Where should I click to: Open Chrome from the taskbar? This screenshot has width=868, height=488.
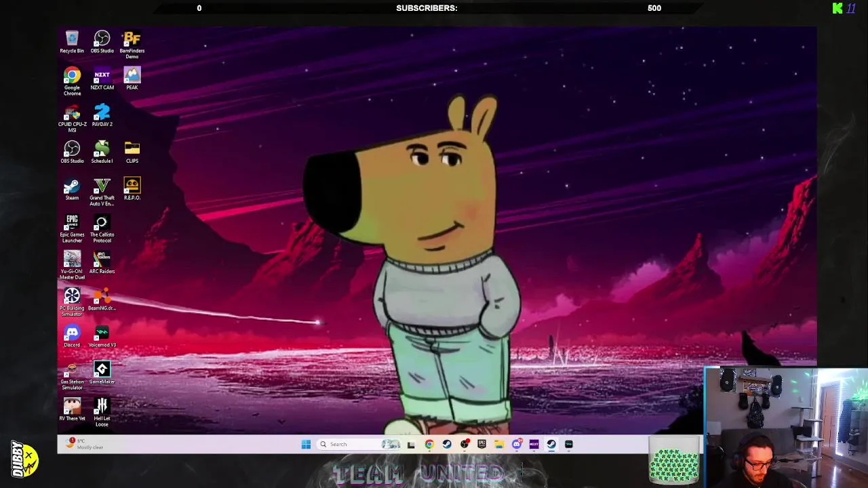[429, 444]
